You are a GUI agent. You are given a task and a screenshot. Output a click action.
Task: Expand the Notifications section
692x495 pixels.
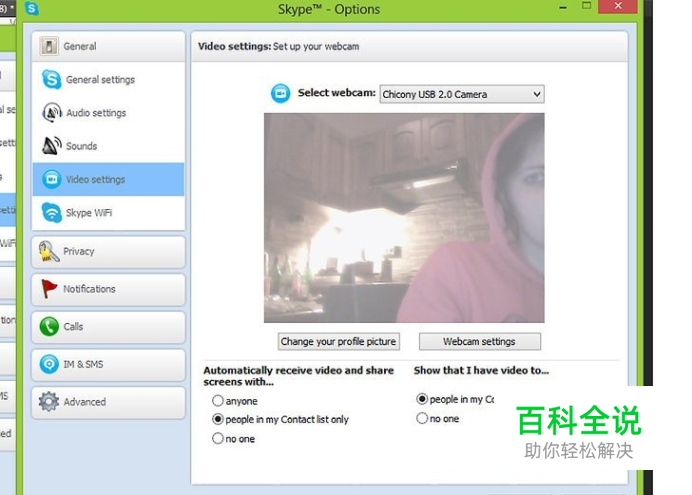pyautogui.click(x=109, y=289)
